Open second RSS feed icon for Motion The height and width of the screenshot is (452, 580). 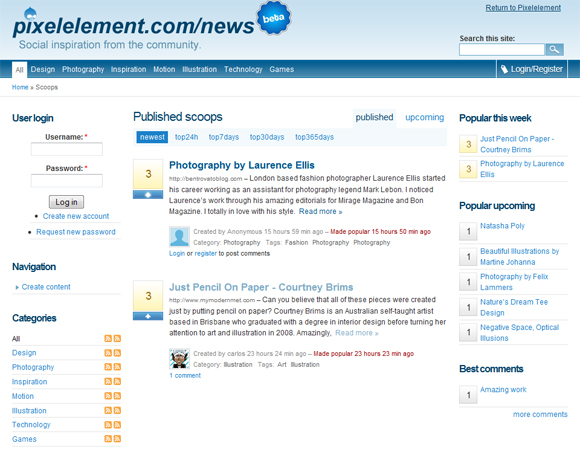point(117,396)
